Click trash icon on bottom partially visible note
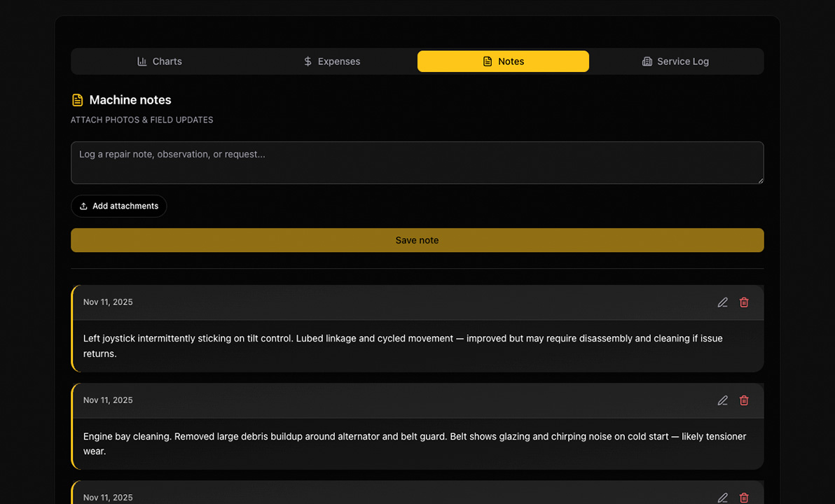 coord(744,498)
